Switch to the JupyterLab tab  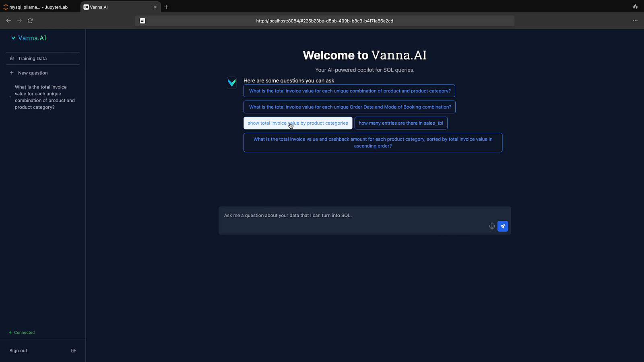[x=38, y=7]
